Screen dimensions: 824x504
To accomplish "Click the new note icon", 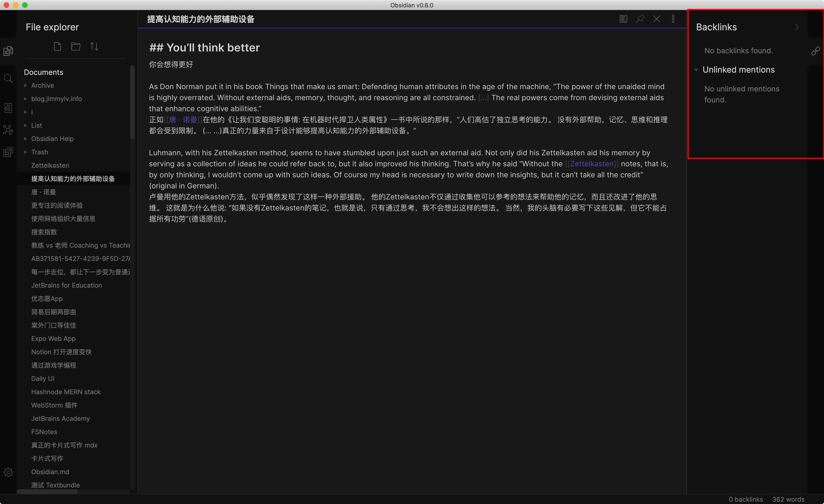I will (57, 46).
